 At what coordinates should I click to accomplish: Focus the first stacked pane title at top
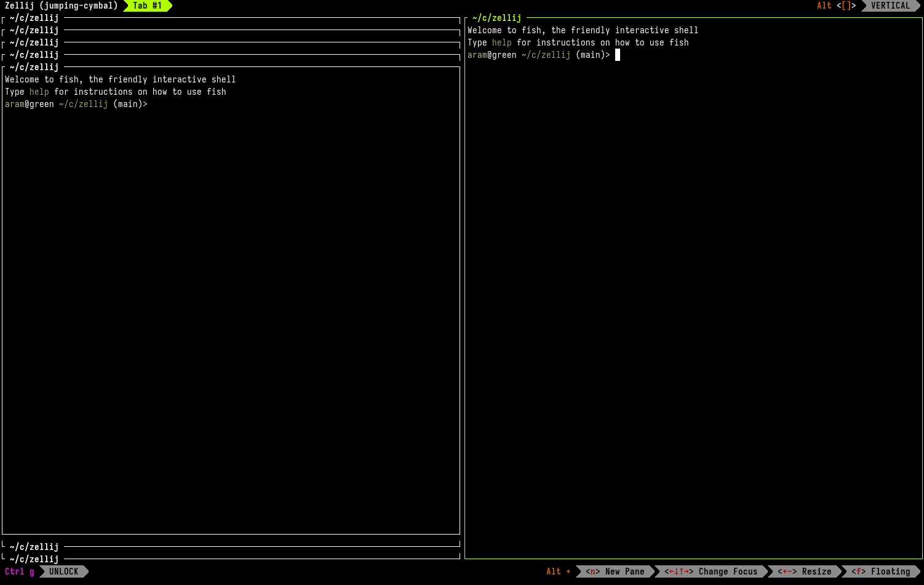tap(34, 18)
